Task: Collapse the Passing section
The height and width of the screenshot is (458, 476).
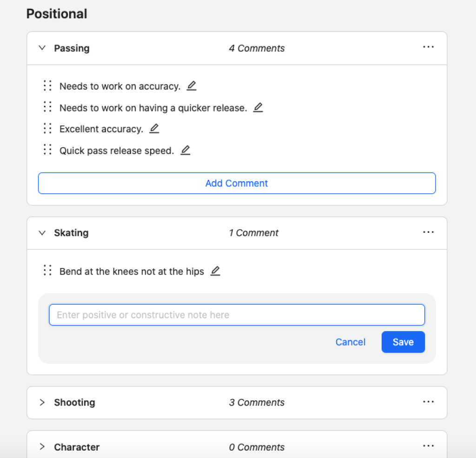Action: pos(42,48)
